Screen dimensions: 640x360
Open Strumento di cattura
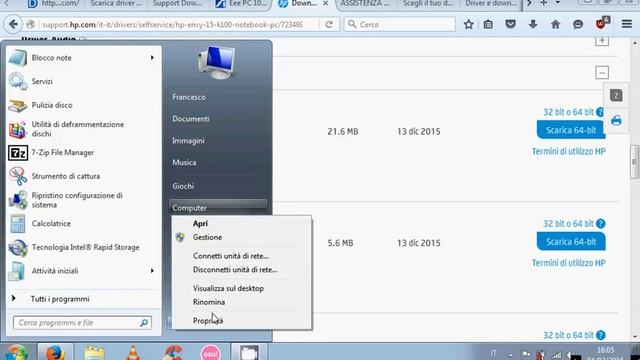84,176
